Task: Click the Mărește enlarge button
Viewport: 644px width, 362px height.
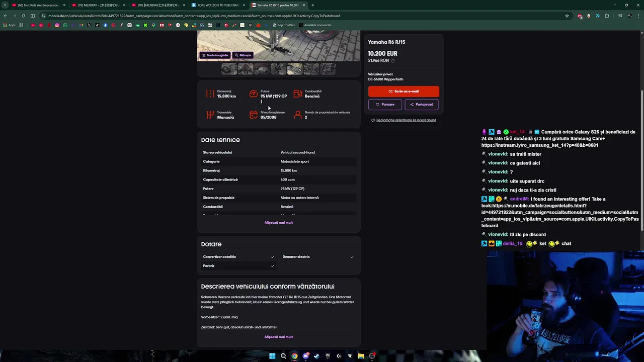Action: coord(243,55)
